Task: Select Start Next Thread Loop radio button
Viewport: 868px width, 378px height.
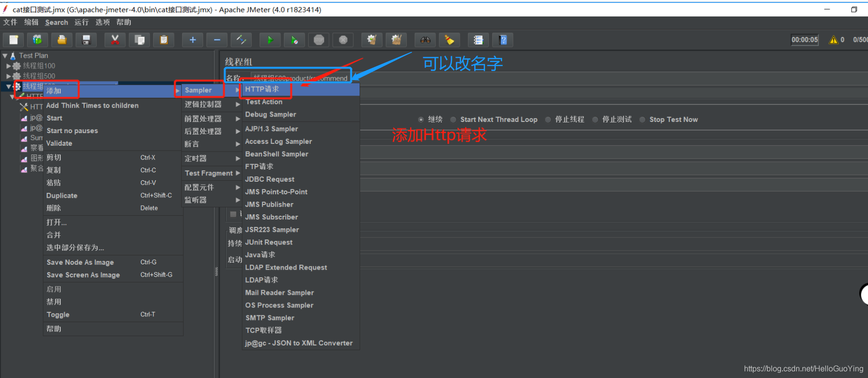Action: point(453,120)
